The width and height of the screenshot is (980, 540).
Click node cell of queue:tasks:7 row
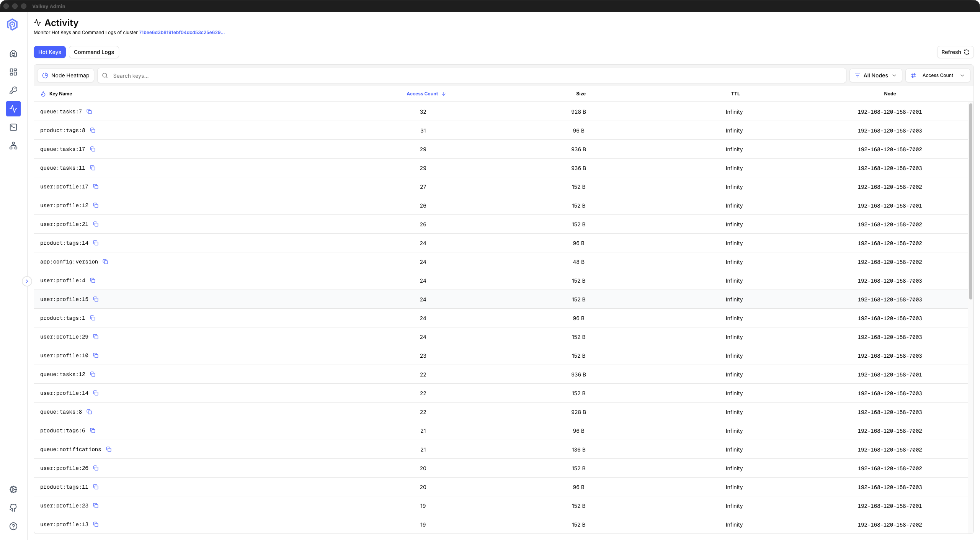click(890, 112)
